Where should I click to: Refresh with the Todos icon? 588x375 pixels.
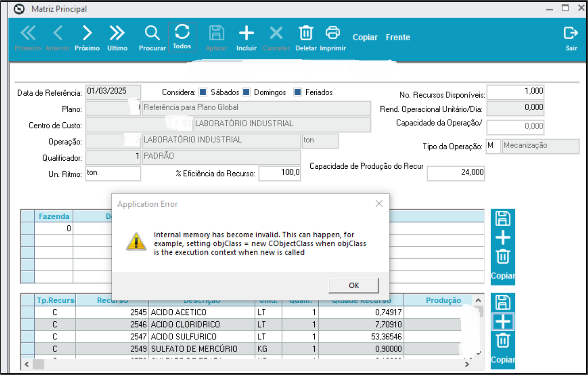182,32
